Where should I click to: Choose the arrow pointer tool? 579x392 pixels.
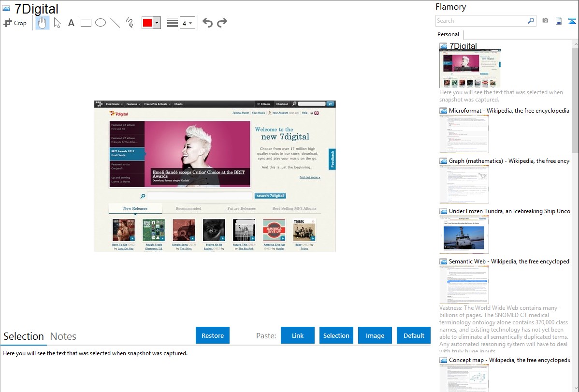click(x=57, y=23)
